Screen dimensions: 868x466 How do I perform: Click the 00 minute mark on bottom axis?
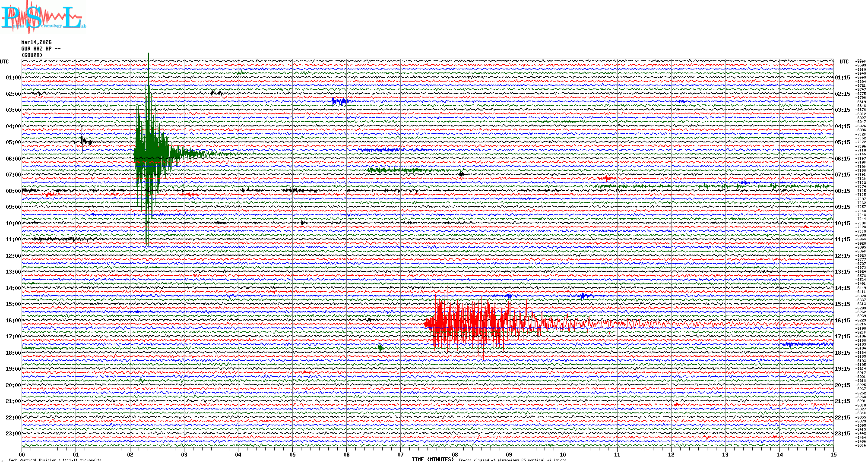(x=22, y=454)
